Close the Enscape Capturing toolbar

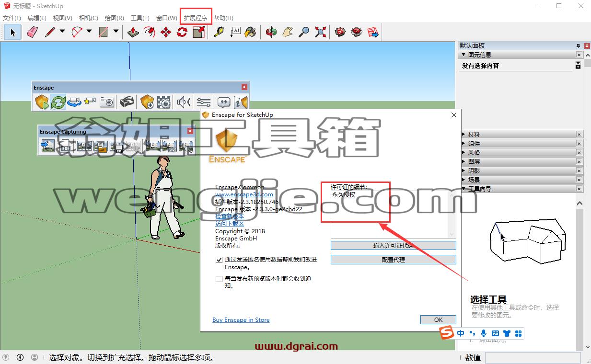click(190, 131)
